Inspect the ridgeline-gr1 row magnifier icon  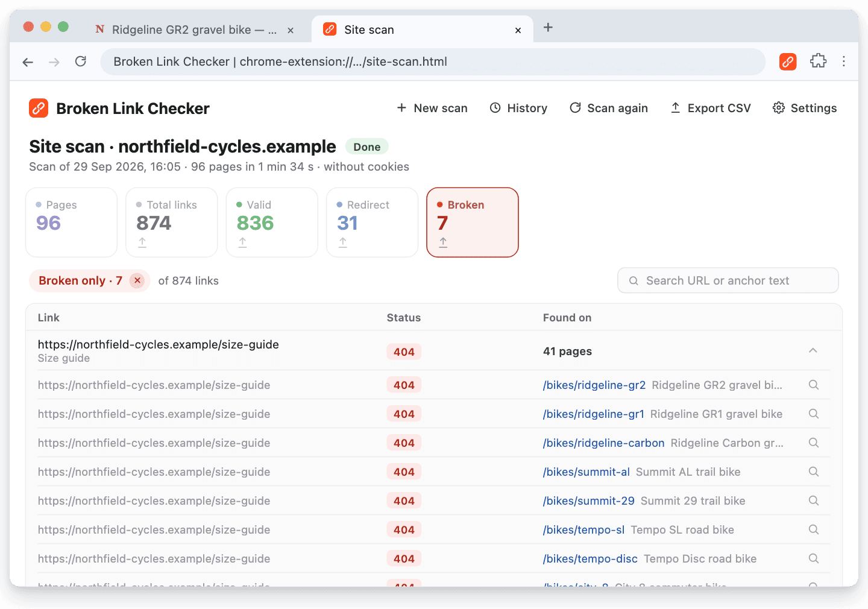pos(814,414)
